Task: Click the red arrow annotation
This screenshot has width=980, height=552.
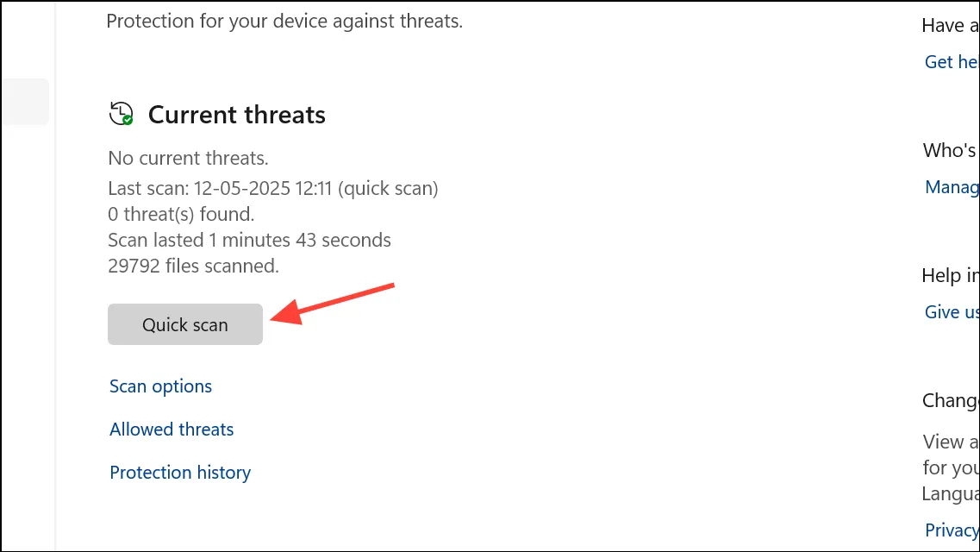Action: [333, 304]
